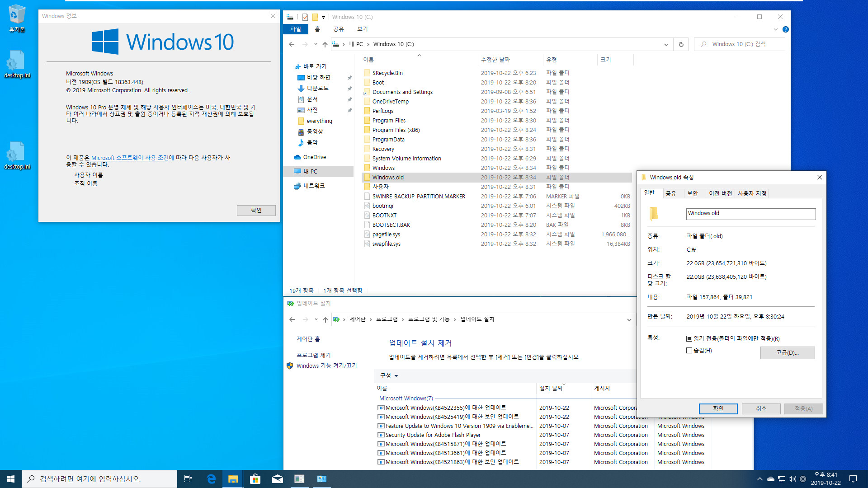Open the address bar history dropdown in Explorer
The width and height of the screenshot is (868, 488).
coord(666,44)
